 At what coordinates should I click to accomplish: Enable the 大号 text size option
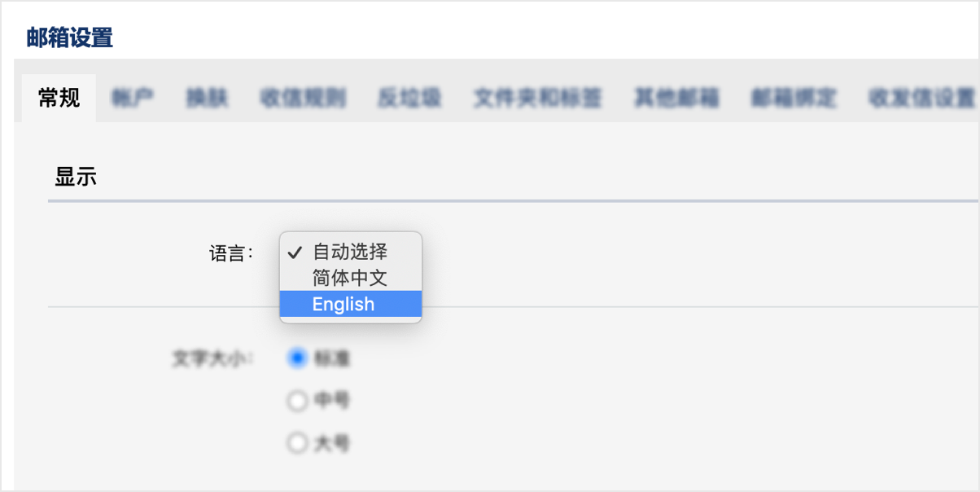[x=298, y=443]
